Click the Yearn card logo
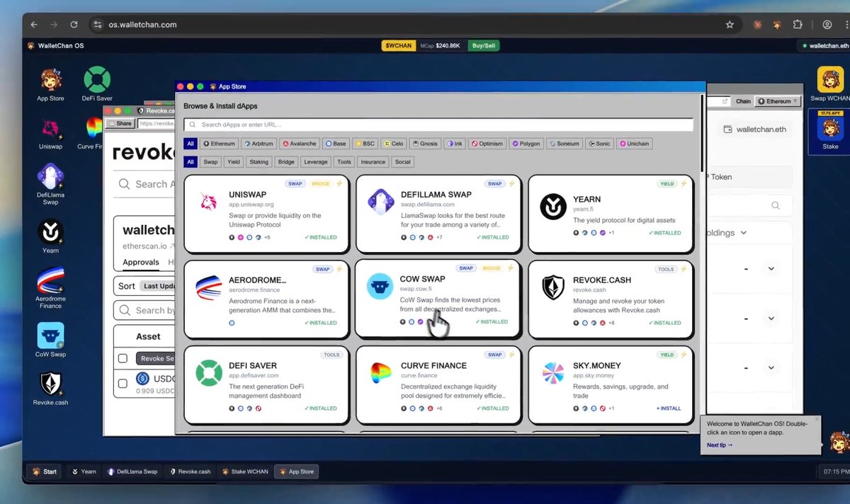The image size is (850, 504). [553, 207]
